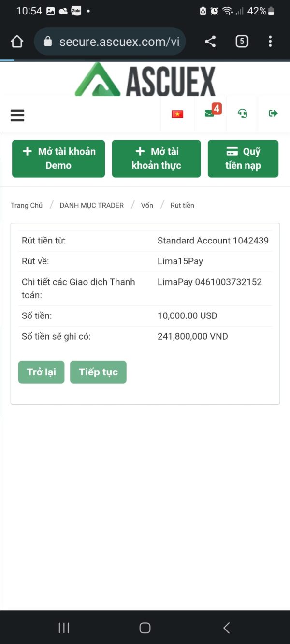290x644 pixels.
Task: Tap the Vietnam flag language selector
Action: [177, 114]
